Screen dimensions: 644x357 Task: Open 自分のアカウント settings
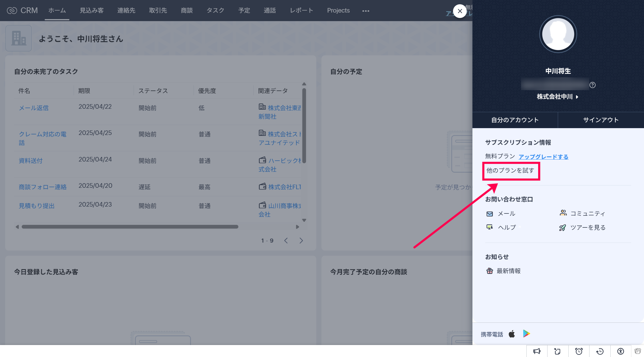coord(515,120)
